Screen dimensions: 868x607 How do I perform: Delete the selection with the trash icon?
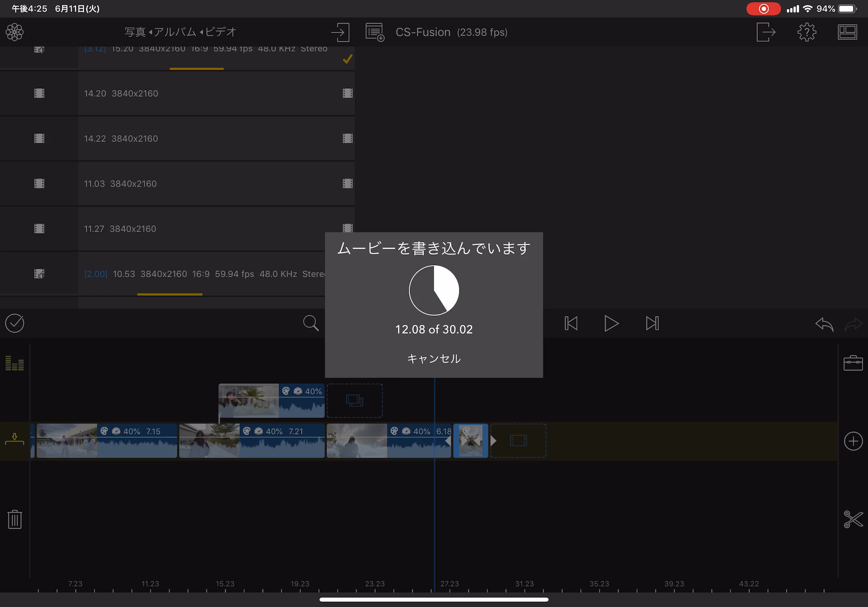pos(14,519)
